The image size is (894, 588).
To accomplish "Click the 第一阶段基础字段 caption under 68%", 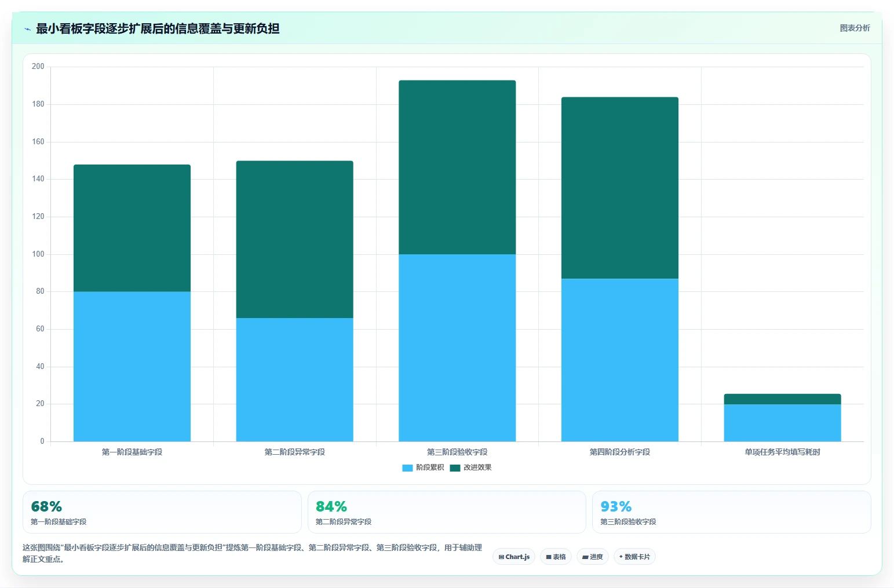I will tap(59, 522).
